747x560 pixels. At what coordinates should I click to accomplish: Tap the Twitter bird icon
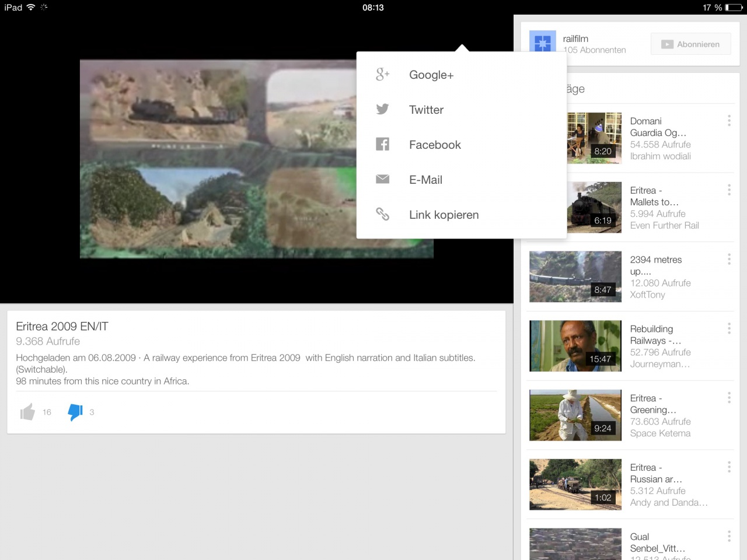(382, 110)
